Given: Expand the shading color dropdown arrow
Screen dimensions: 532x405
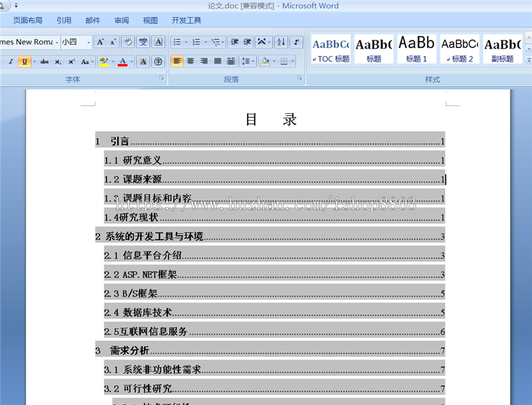Looking at the screenshot, I should point(274,61).
